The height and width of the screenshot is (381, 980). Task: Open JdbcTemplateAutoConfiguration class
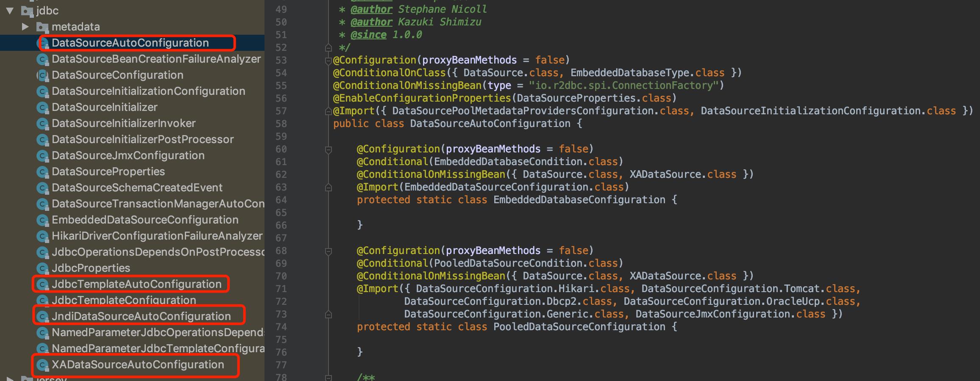point(136,284)
